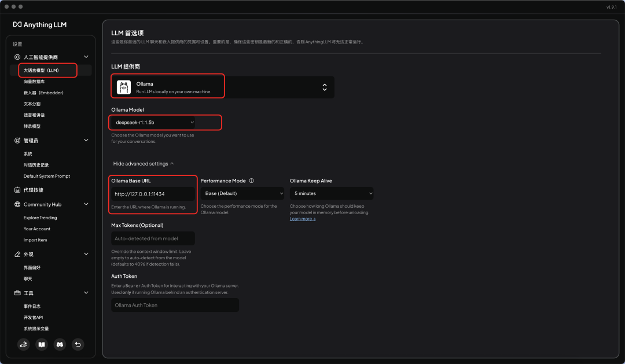Image resolution: width=625 pixels, height=364 pixels.
Task: Open 界面偏好 settings
Action: [x=32, y=267]
